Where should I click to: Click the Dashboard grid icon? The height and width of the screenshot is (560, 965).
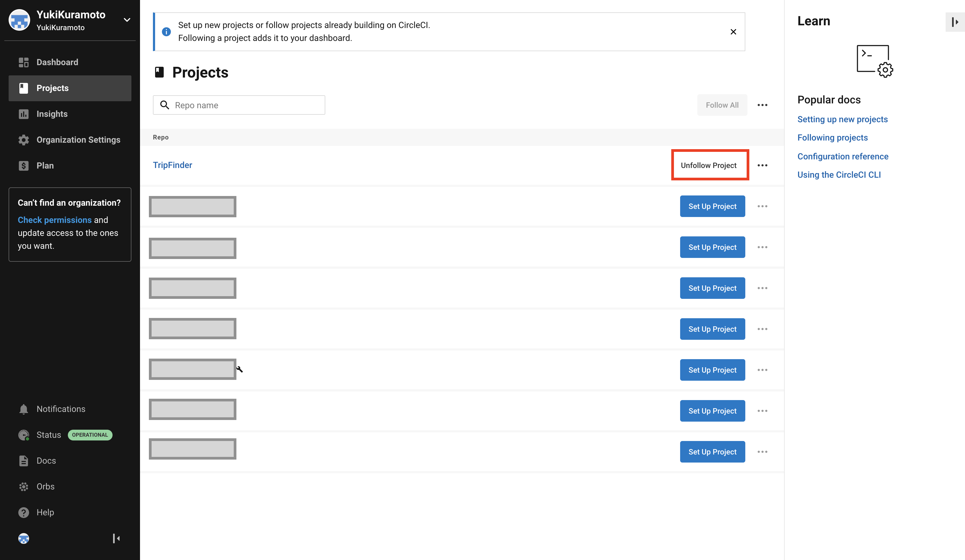point(24,62)
